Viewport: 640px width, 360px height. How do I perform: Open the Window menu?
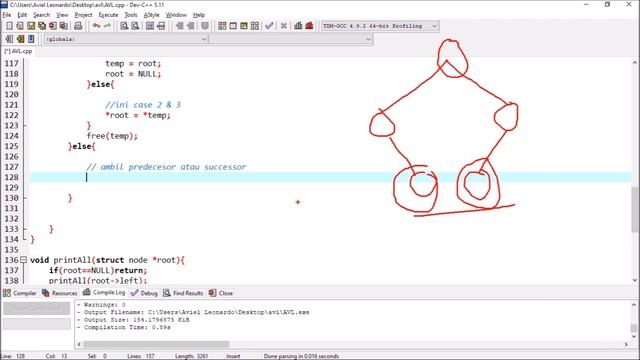click(176, 15)
